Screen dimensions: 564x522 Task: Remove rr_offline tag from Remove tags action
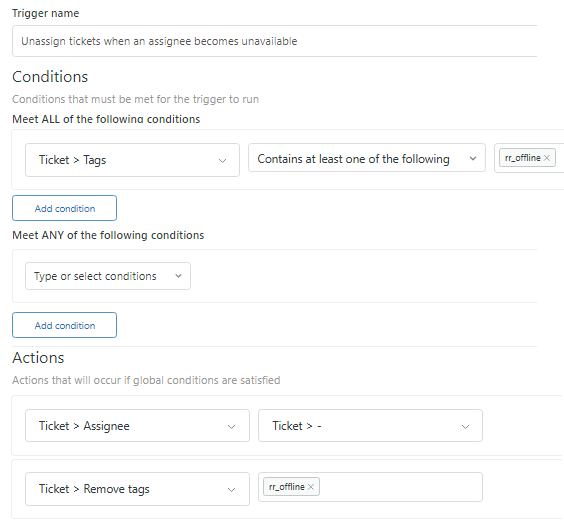[311, 487]
